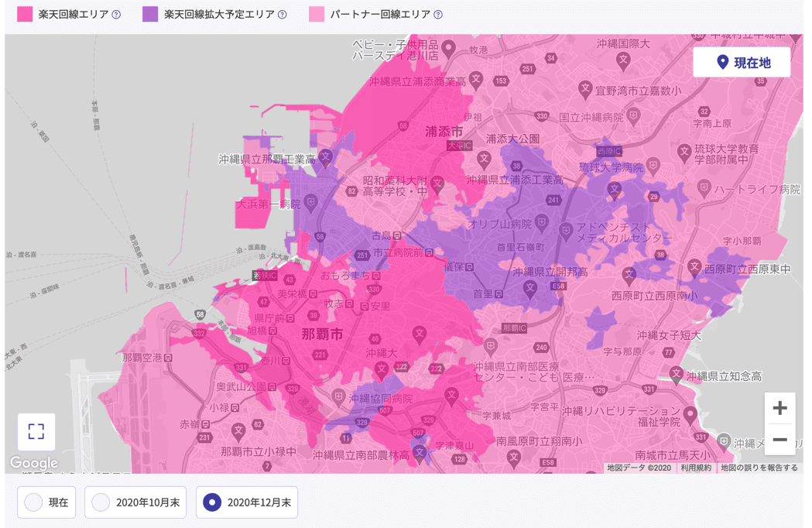This screenshot has width=812, height=528.
Task: Click the 沖縄大 university marker
Action: click(382, 370)
